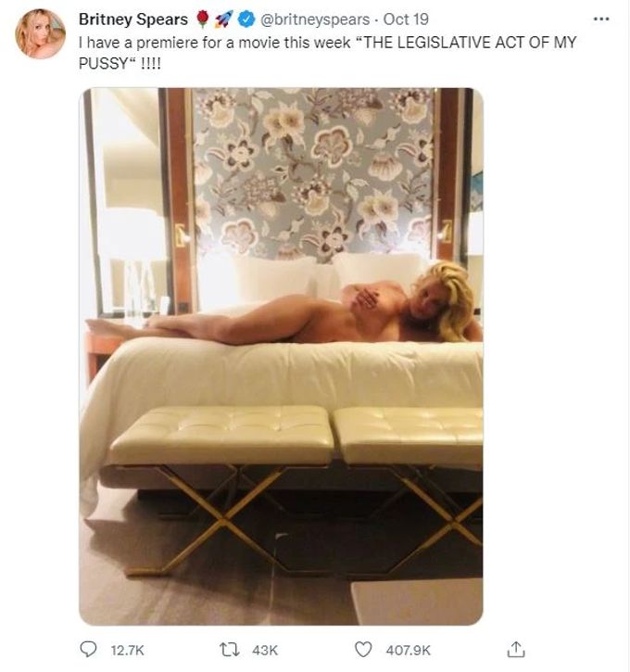The width and height of the screenshot is (630, 672).
Task: Click the reply speech bubble icon
Action: (x=88, y=649)
